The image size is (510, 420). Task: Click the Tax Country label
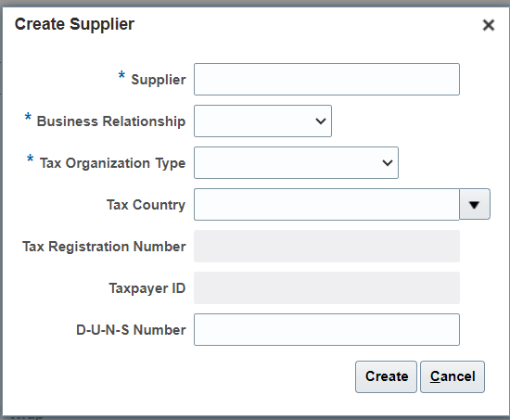(146, 205)
